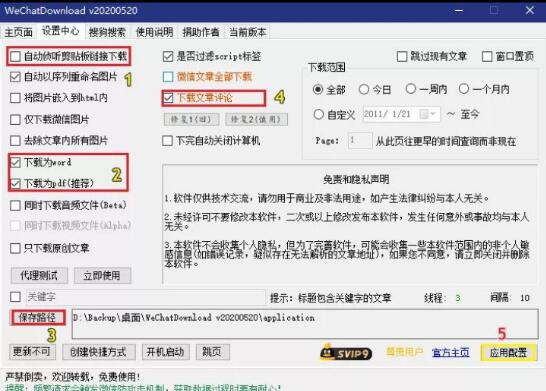Select the 今日 download range radio
Image resolution: width=546 pixels, height=391 pixels.
[x=364, y=89]
